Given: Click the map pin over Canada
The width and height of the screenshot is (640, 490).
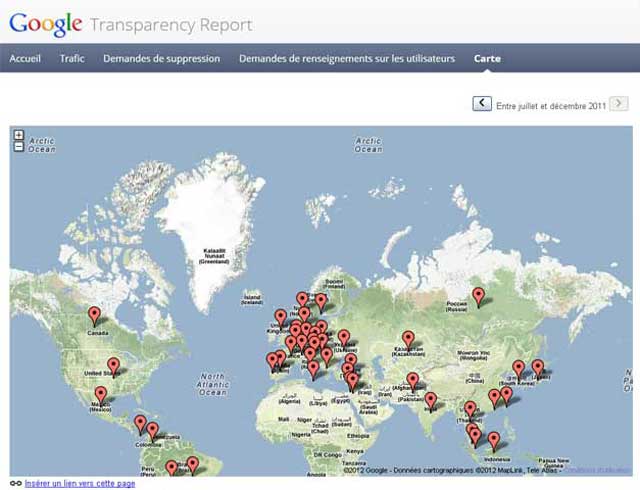Looking at the screenshot, I should [x=94, y=316].
